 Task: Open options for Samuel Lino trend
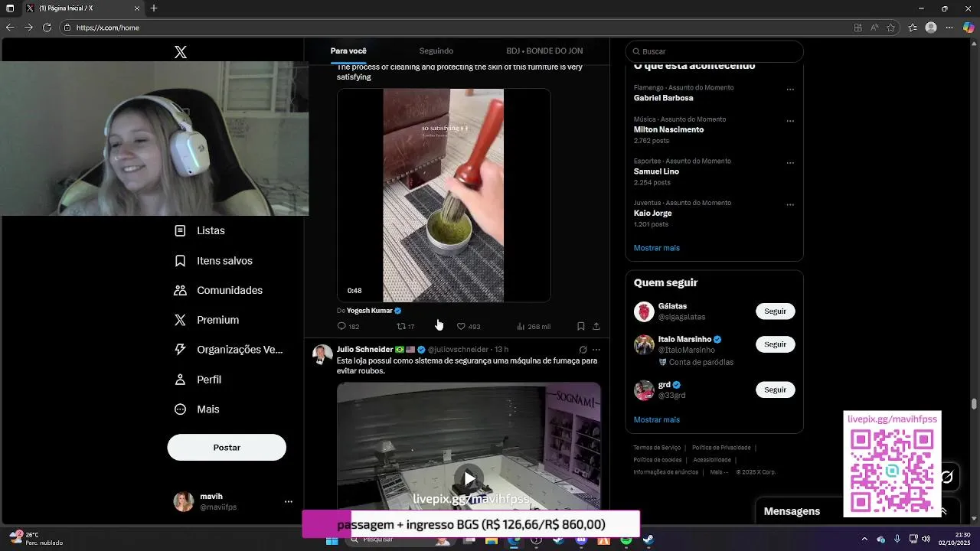[790, 163]
